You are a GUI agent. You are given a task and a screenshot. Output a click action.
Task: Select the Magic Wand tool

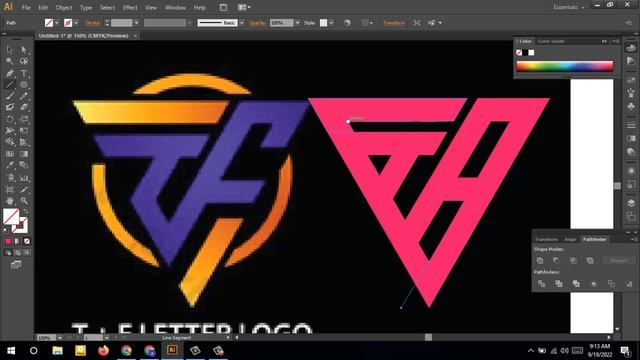tap(10, 62)
